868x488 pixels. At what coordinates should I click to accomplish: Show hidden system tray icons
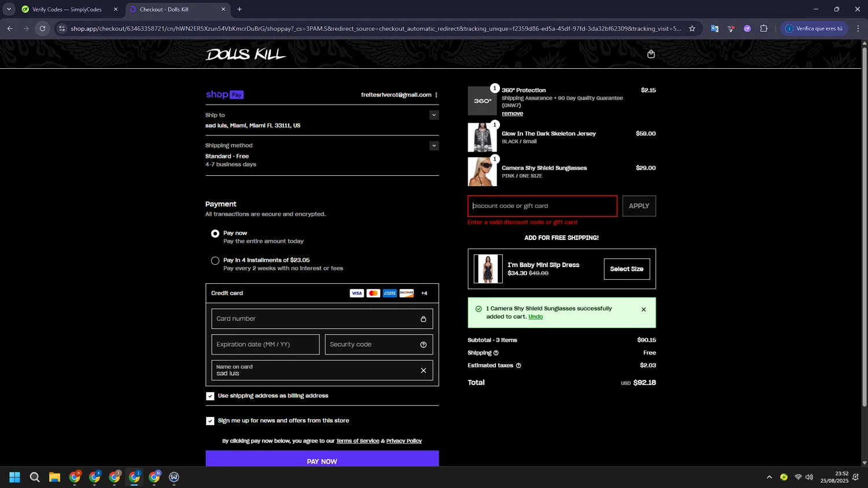769,477
